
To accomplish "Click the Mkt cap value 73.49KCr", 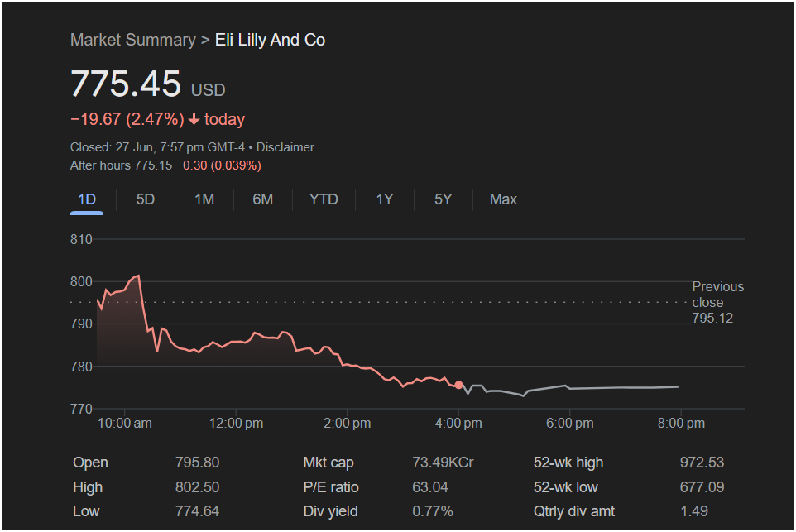I will (443, 463).
